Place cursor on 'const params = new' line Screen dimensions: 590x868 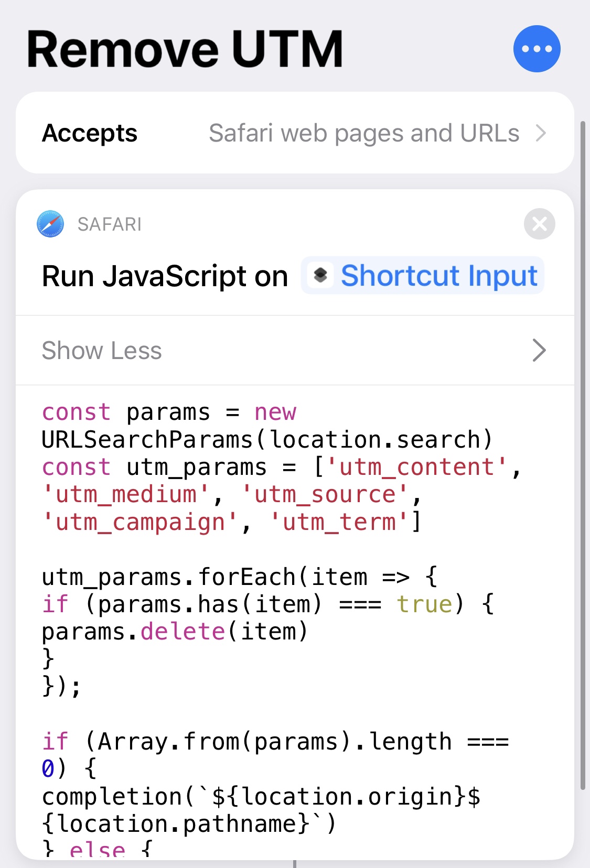(169, 412)
